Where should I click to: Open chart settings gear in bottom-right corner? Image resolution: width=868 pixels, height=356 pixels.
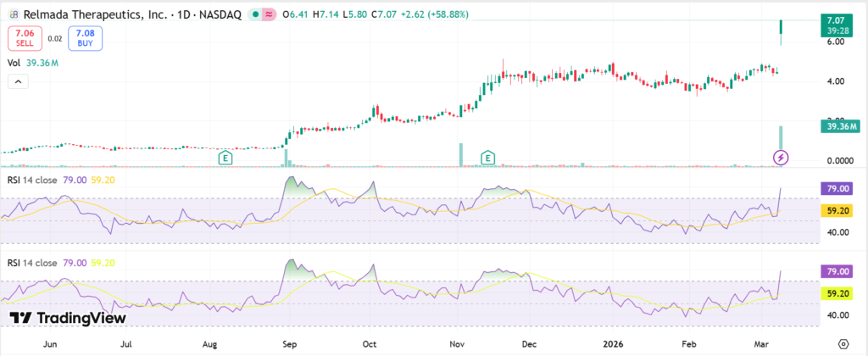(x=843, y=344)
